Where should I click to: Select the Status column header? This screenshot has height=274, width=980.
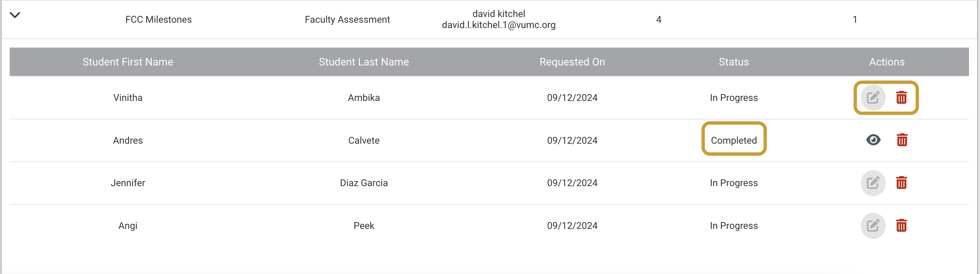(734, 62)
